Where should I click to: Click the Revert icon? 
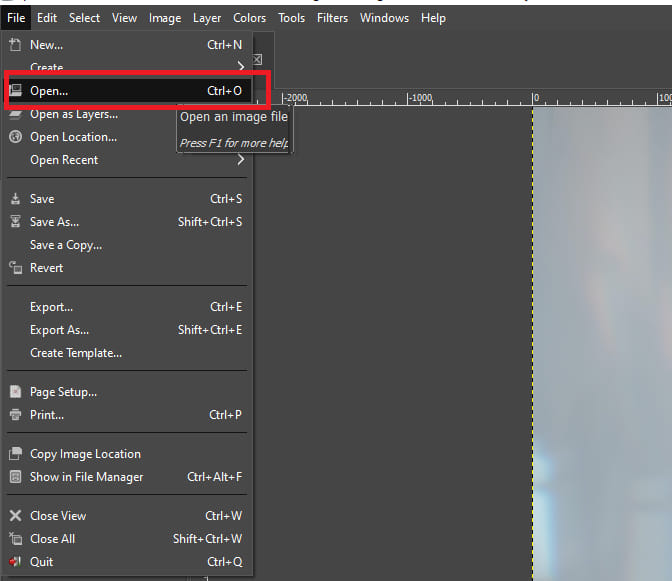[15, 268]
